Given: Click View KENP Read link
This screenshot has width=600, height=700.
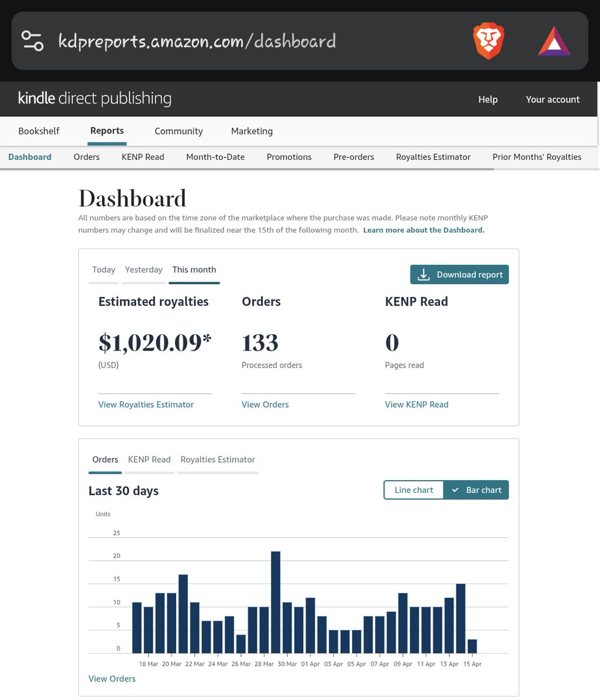Looking at the screenshot, I should click(417, 404).
